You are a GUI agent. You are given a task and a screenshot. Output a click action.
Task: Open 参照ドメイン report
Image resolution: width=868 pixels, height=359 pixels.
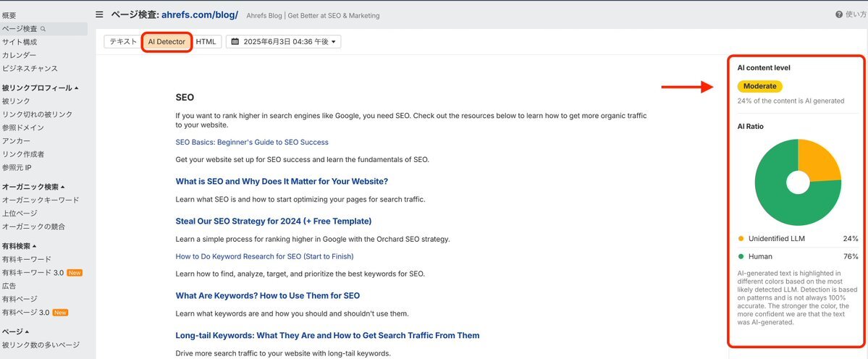(22, 128)
